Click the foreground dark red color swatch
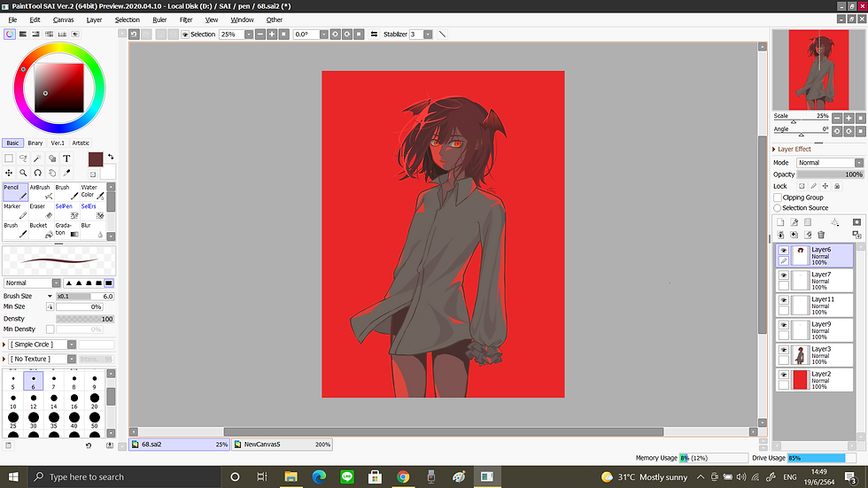The width and height of the screenshot is (868, 488). (96, 159)
